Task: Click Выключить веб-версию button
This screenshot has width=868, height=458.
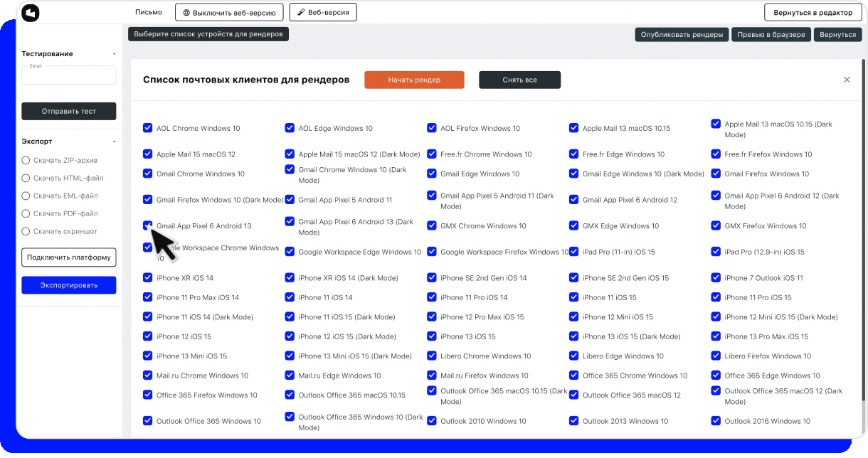Action: pyautogui.click(x=230, y=12)
